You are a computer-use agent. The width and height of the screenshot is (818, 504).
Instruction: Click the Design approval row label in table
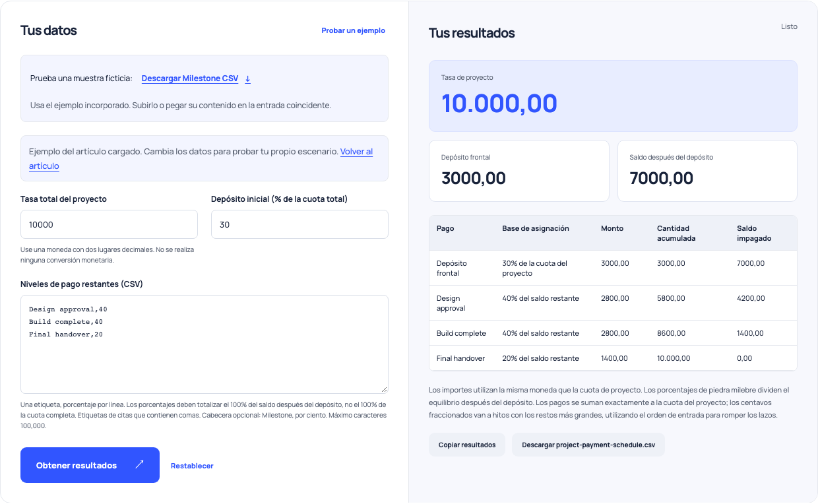coord(451,303)
